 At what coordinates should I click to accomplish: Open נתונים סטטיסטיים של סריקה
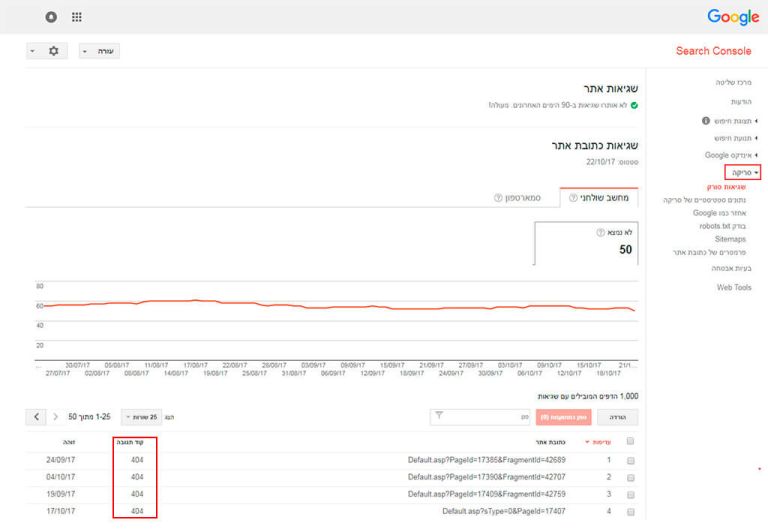[704, 200]
